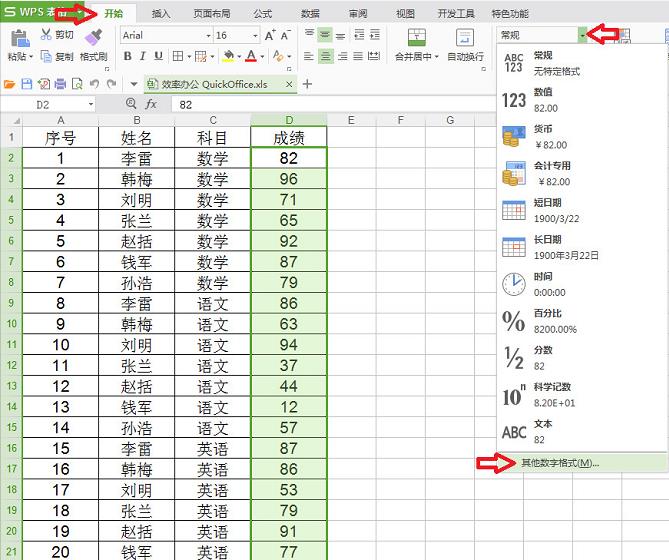669x560 pixels.
Task: Redo the last action
Action: coord(111,84)
